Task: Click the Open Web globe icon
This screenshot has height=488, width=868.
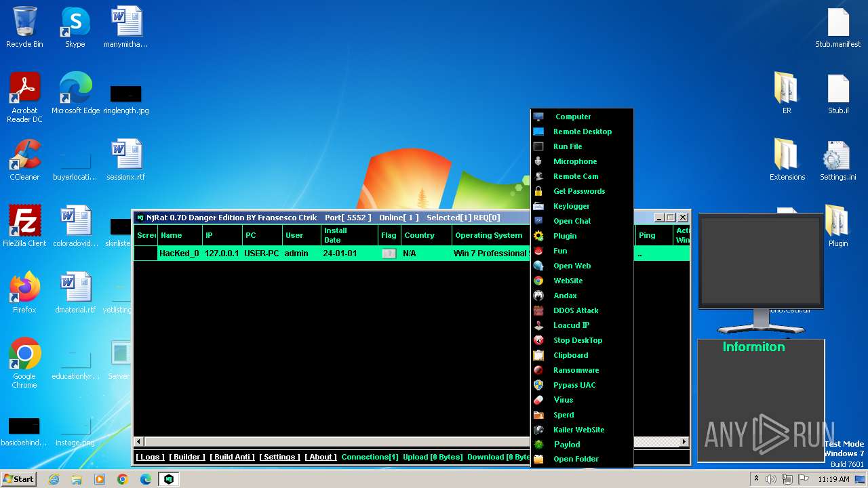Action: 538,266
